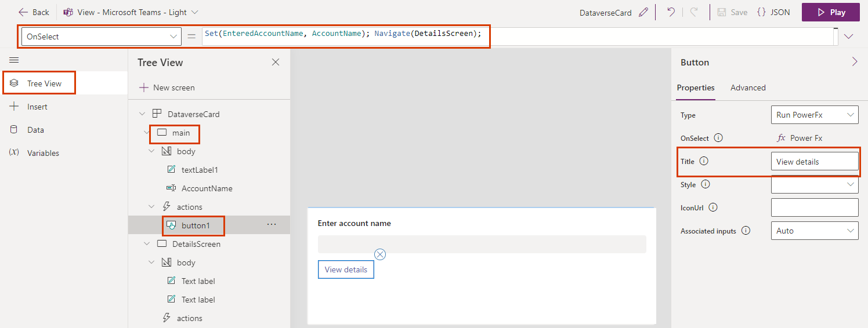This screenshot has width=868, height=328.
Task: Expand the formula bar chevron
Action: point(849,37)
